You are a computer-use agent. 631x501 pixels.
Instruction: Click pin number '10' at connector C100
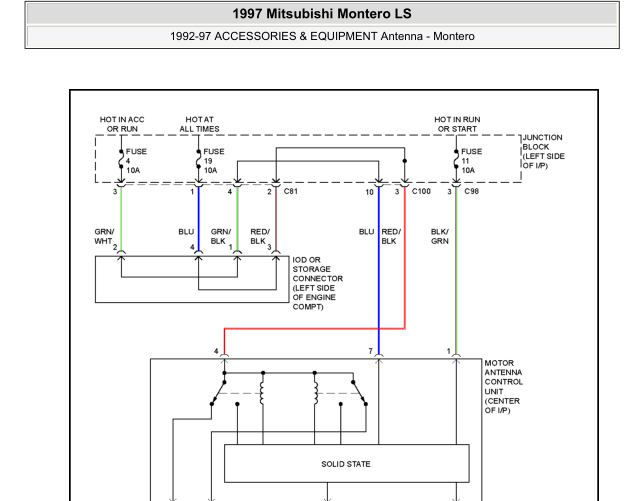pos(369,192)
